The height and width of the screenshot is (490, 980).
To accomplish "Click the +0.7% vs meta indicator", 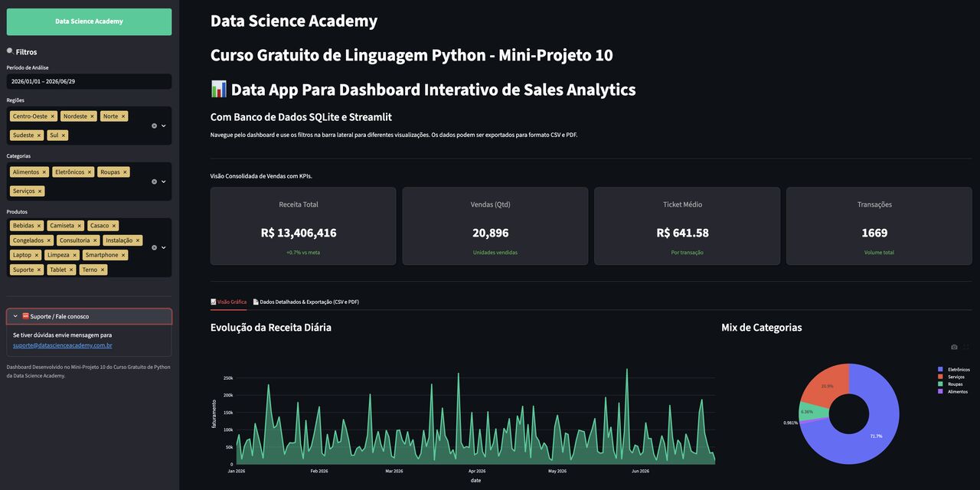I will pos(303,252).
